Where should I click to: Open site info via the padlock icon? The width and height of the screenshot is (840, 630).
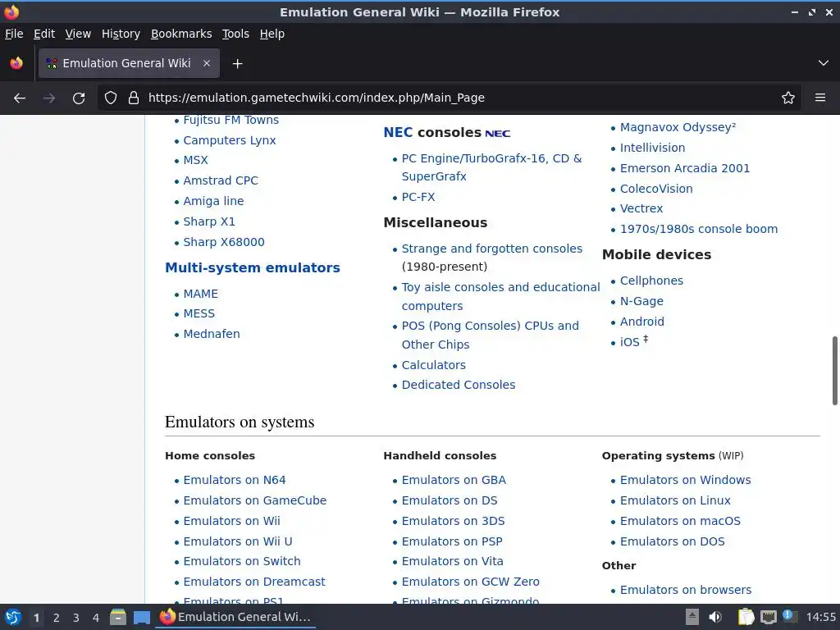click(x=134, y=98)
